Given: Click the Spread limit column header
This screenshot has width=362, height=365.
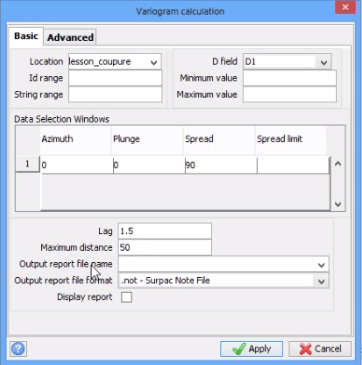Looking at the screenshot, I should (291, 139).
